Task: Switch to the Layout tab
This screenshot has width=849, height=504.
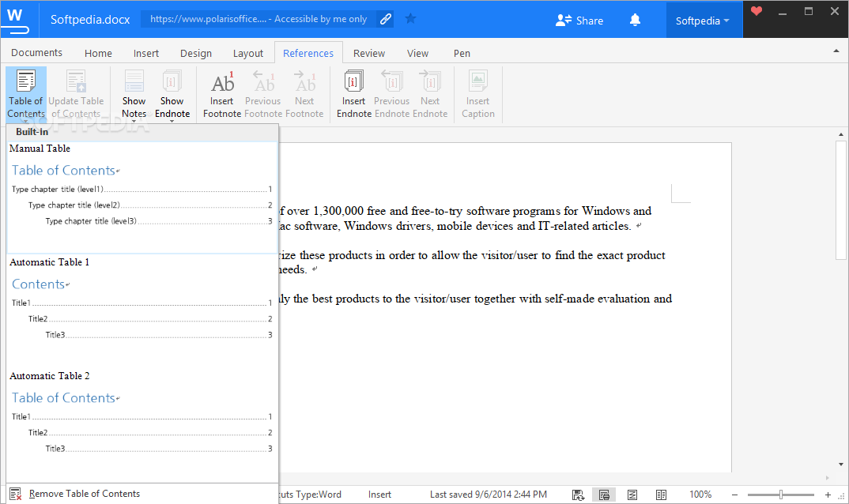Action: point(248,53)
